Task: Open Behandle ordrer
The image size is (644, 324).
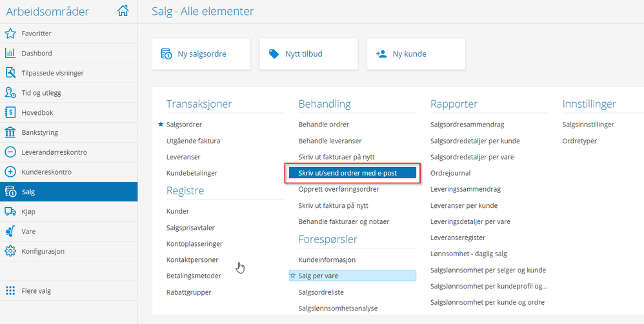Action: tap(324, 125)
